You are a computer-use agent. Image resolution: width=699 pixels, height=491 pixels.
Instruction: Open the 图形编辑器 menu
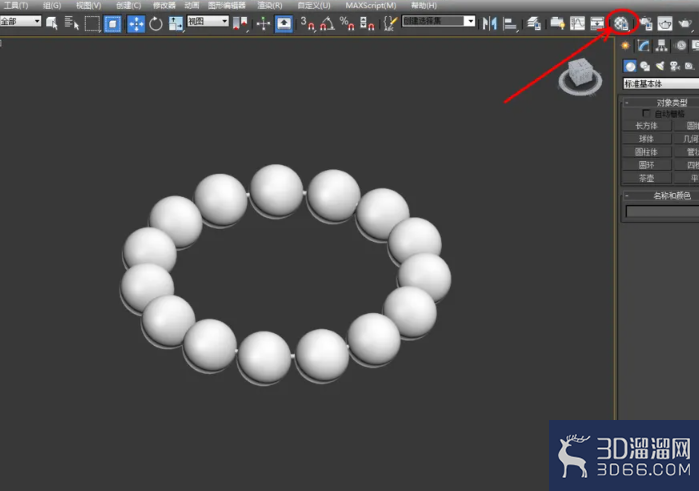click(x=226, y=5)
